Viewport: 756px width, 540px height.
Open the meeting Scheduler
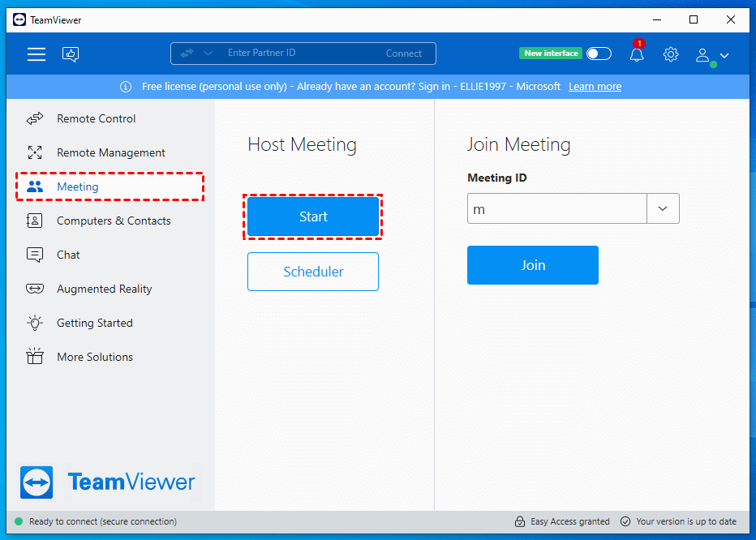tap(313, 272)
